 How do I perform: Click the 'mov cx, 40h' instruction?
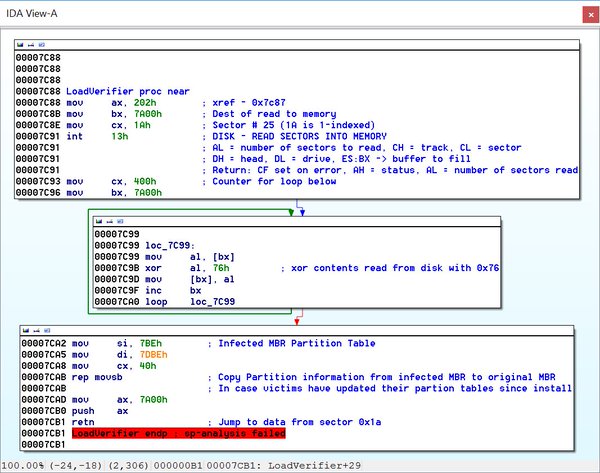click(x=114, y=366)
